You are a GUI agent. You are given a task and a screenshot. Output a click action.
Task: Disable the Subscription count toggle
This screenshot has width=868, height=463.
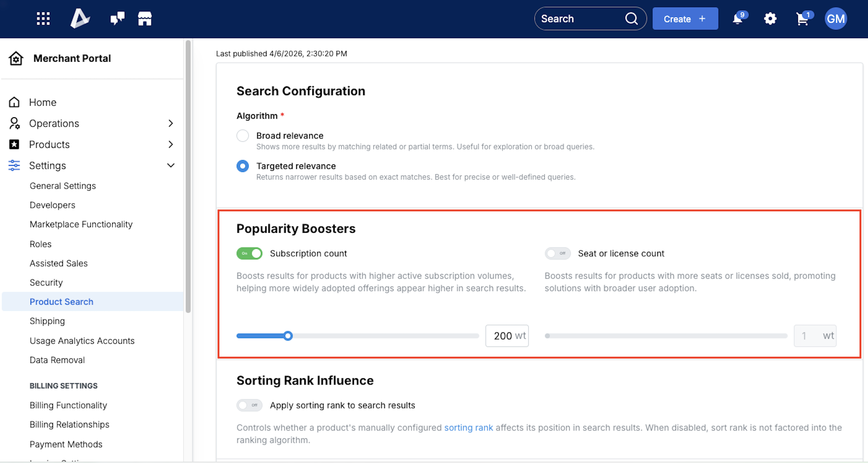[249, 253]
